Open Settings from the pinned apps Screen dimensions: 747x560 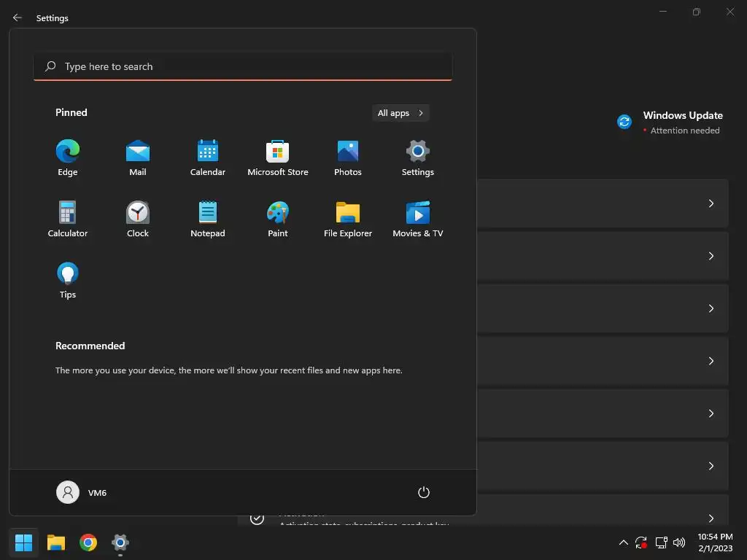418,158
